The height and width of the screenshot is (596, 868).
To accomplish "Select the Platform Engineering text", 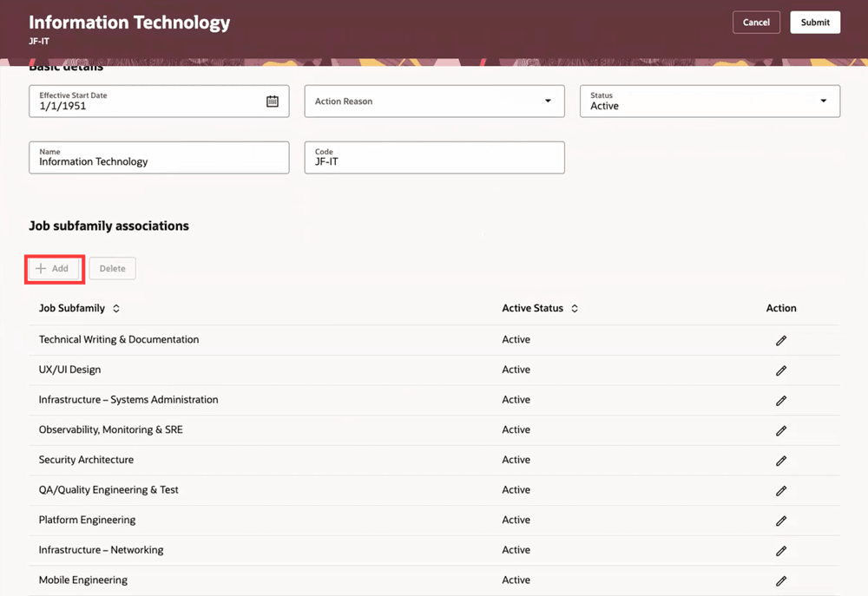I will [87, 520].
